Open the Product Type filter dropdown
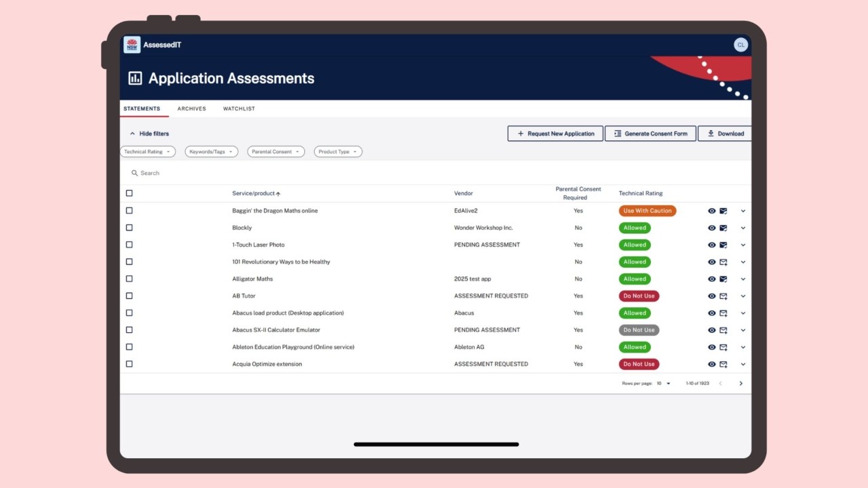The image size is (868, 488). click(x=338, y=152)
